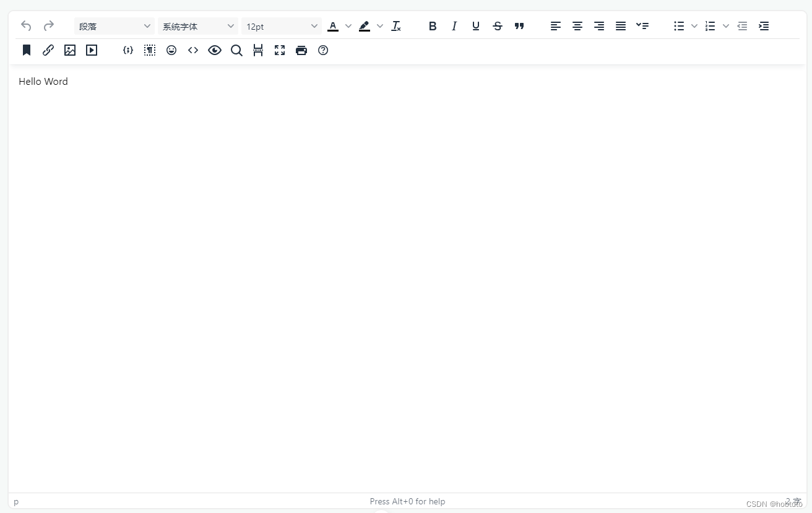Insert a numbered list
The height and width of the screenshot is (513, 812).
point(710,26)
